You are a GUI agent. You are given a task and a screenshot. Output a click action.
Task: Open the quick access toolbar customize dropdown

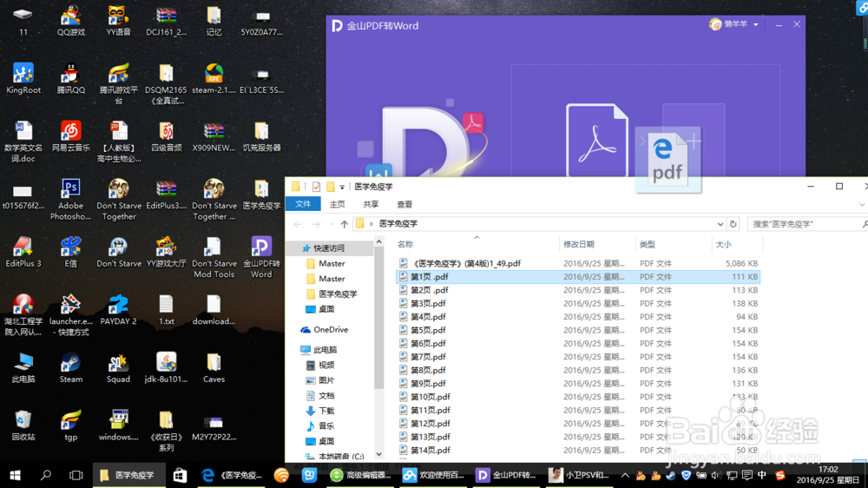pyautogui.click(x=342, y=188)
